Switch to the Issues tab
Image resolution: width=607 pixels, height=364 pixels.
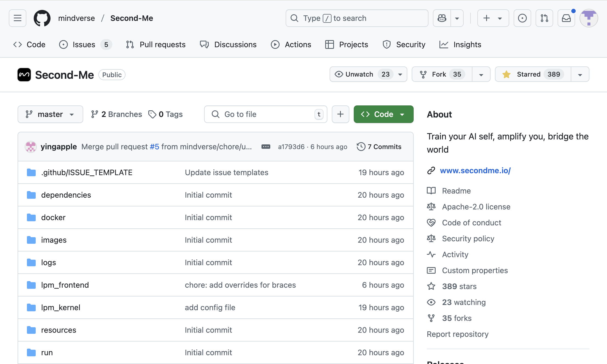84,44
